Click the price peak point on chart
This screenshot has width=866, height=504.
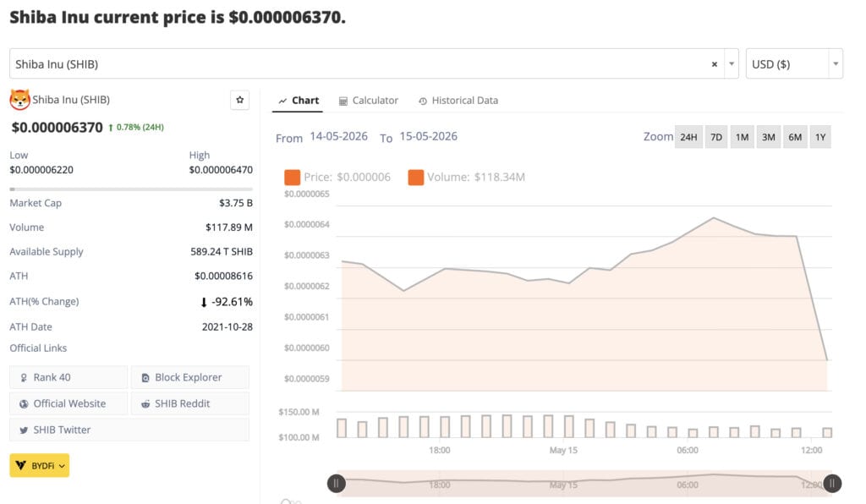714,218
